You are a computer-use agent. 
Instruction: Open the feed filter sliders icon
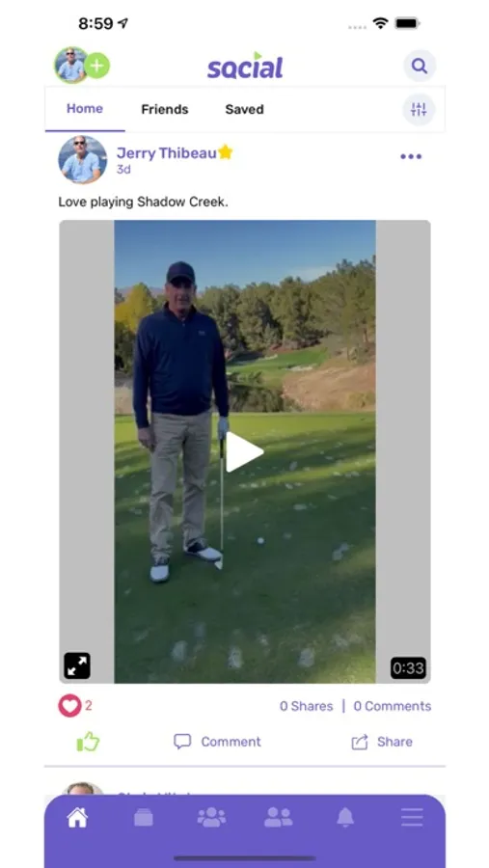(419, 110)
